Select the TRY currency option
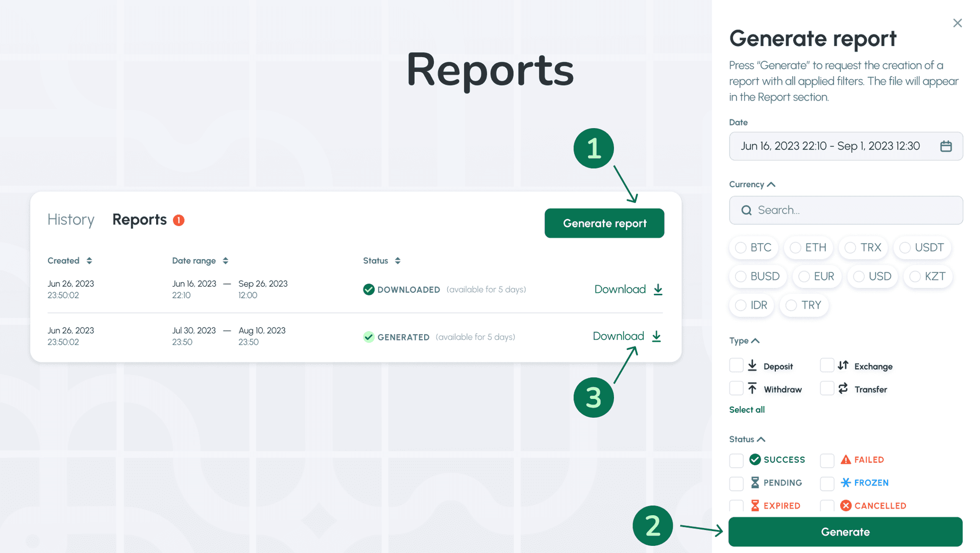980x553 pixels. [804, 305]
